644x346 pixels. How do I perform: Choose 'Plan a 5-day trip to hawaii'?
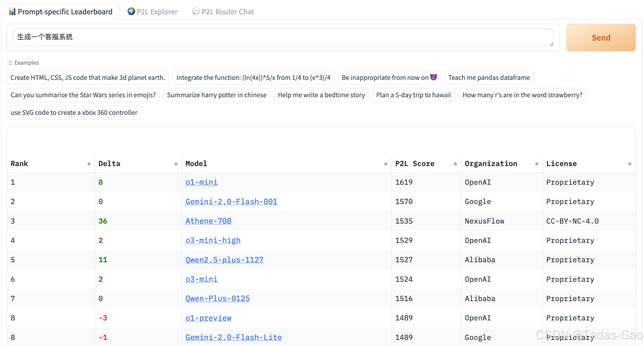414,95
